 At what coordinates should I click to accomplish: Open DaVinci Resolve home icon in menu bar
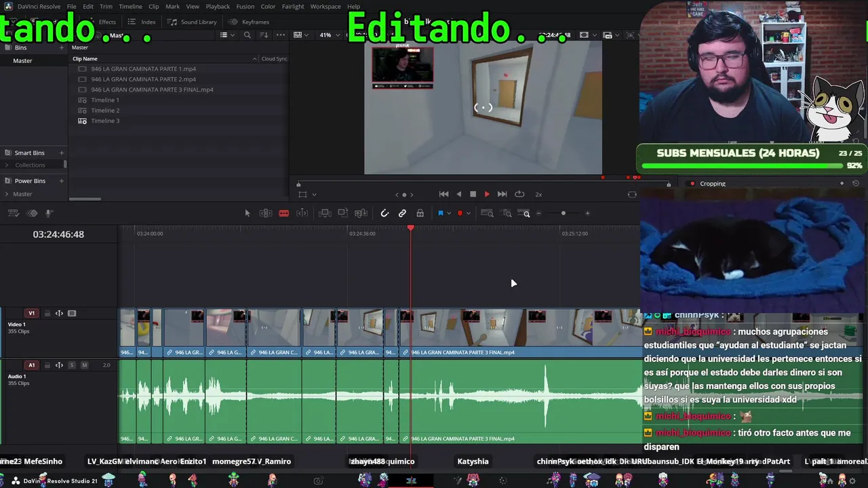pos(8,6)
